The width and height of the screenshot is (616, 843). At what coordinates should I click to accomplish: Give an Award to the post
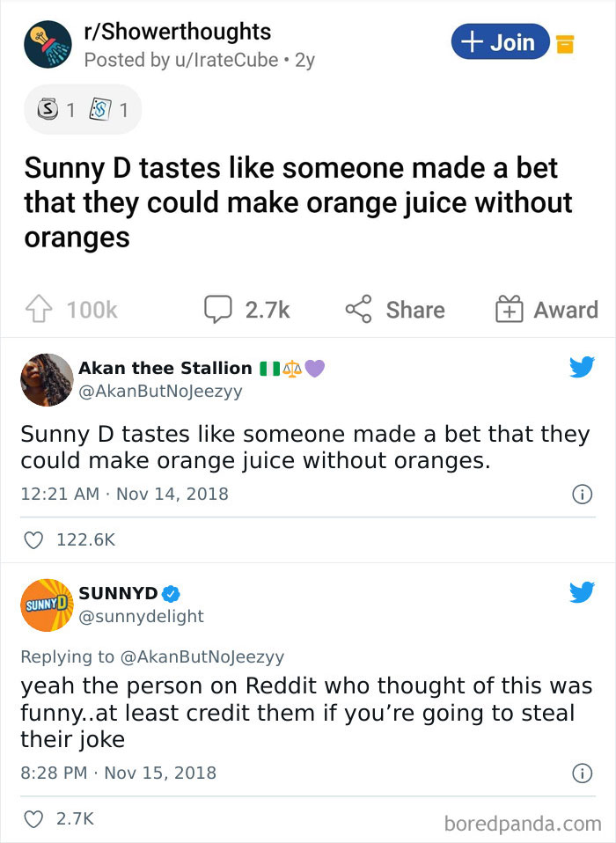click(x=546, y=310)
